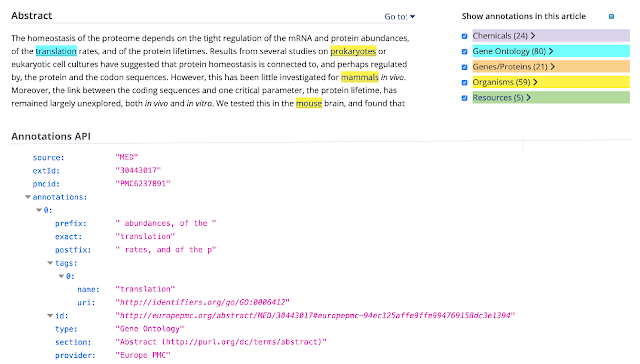Uncheck the Genes/Proteins annotations checkbox

[464, 67]
